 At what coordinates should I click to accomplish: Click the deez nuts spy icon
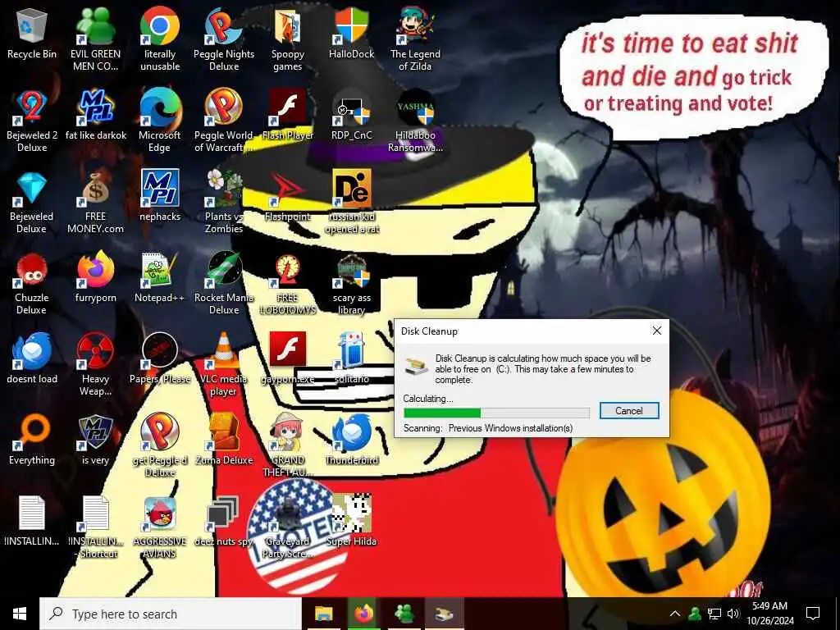point(224,514)
